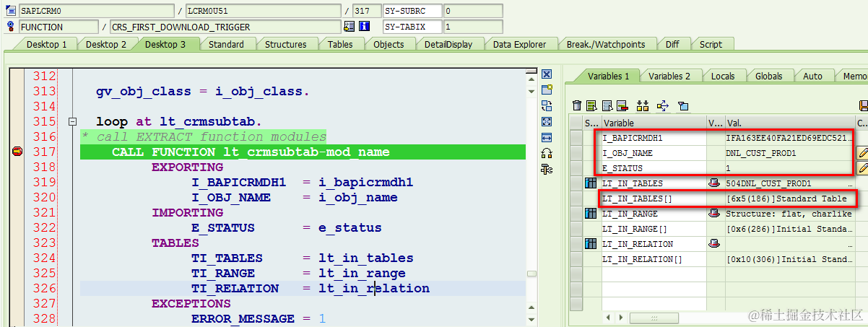
Task: Collapse the loop block at line 315
Action: click(72, 122)
